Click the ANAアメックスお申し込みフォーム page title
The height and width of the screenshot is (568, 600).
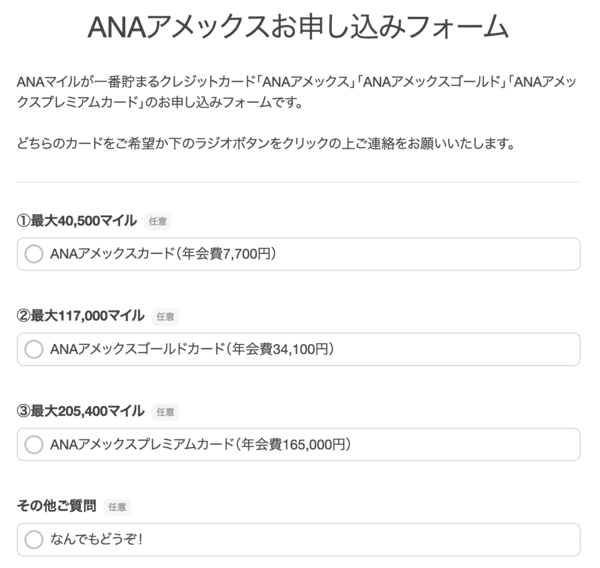click(298, 27)
